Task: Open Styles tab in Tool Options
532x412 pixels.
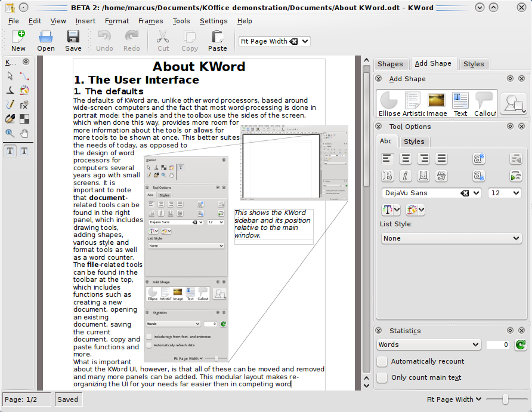Action: point(414,142)
